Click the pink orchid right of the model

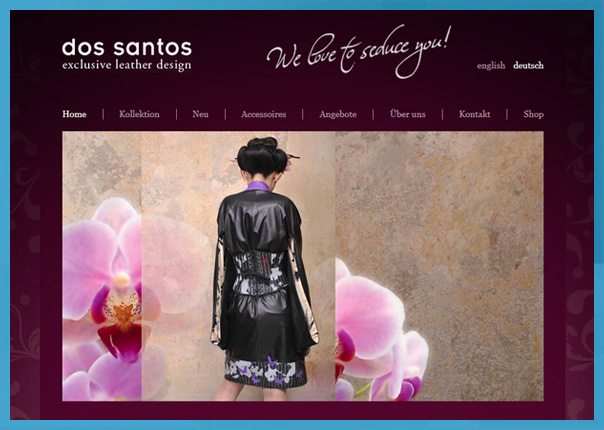pyautogui.click(x=379, y=331)
